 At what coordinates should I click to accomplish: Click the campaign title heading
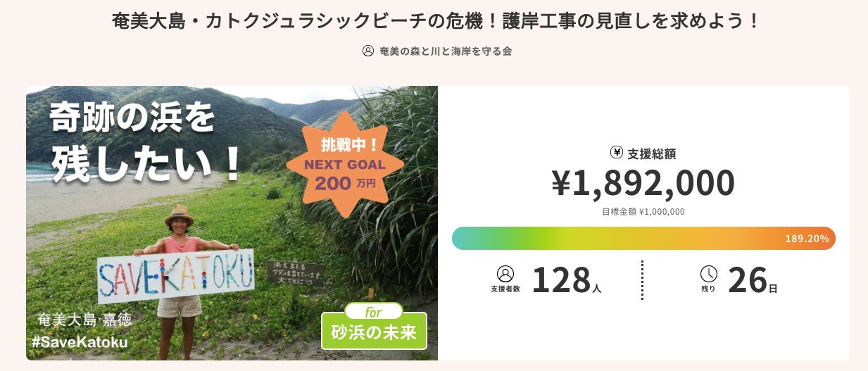pyautogui.click(x=436, y=20)
